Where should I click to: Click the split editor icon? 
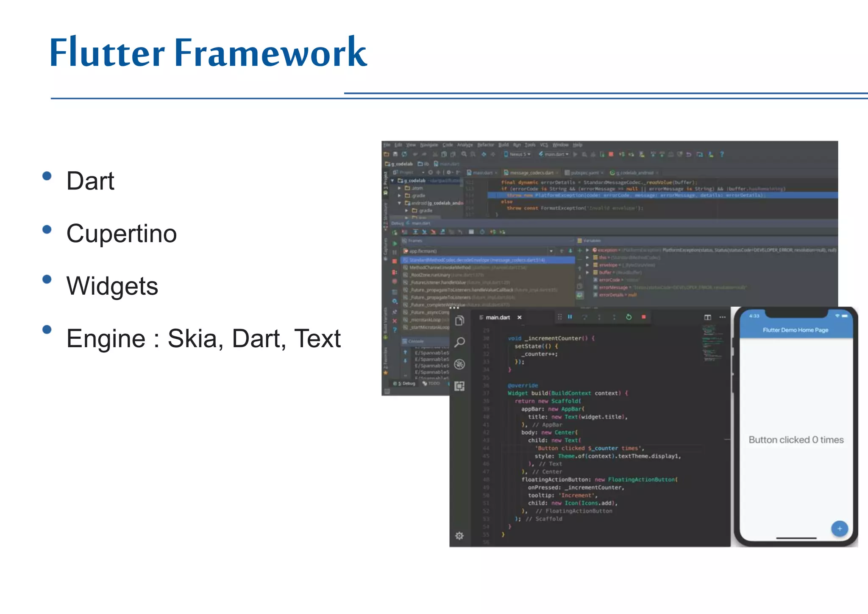[707, 317]
